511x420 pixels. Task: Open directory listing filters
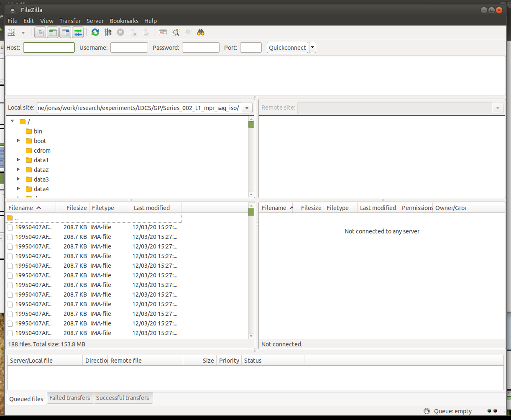pyautogui.click(x=163, y=32)
